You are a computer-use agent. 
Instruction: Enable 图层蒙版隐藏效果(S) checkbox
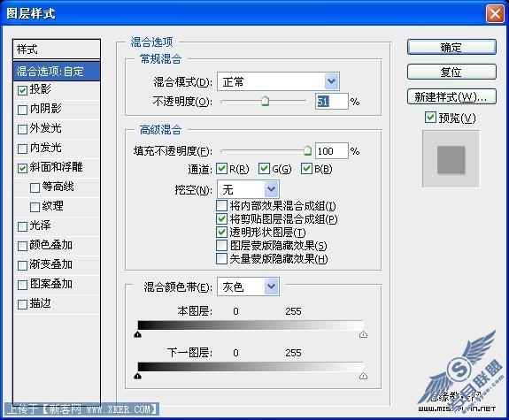(221, 246)
